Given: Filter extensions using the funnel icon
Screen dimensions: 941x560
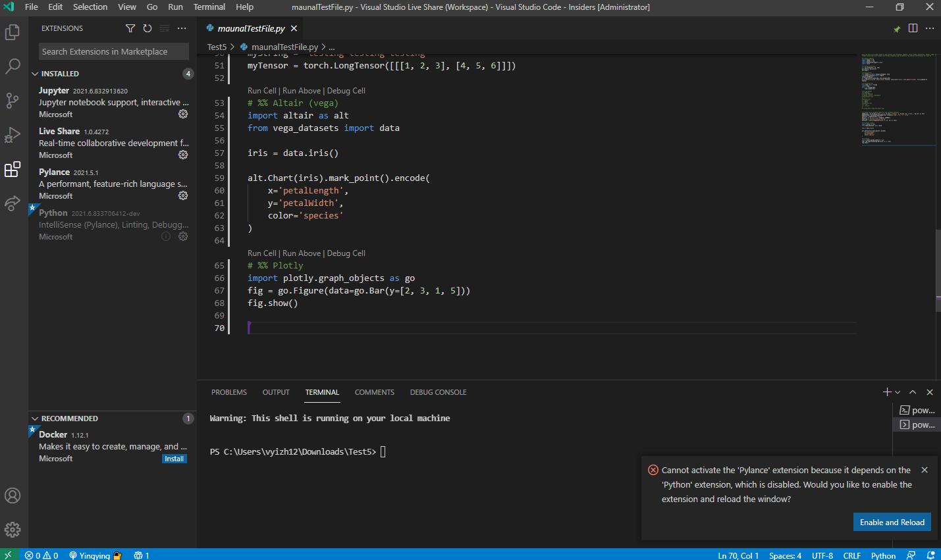Looking at the screenshot, I should click(130, 28).
